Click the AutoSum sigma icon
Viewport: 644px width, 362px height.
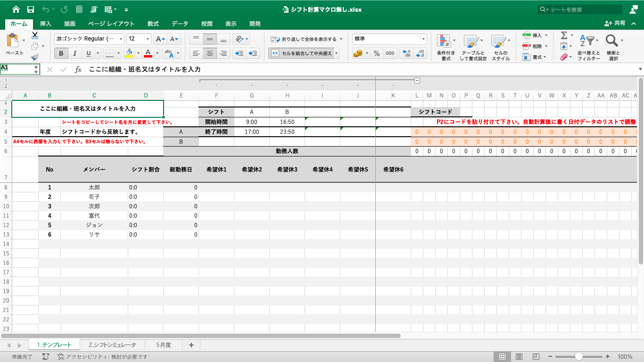[564, 36]
